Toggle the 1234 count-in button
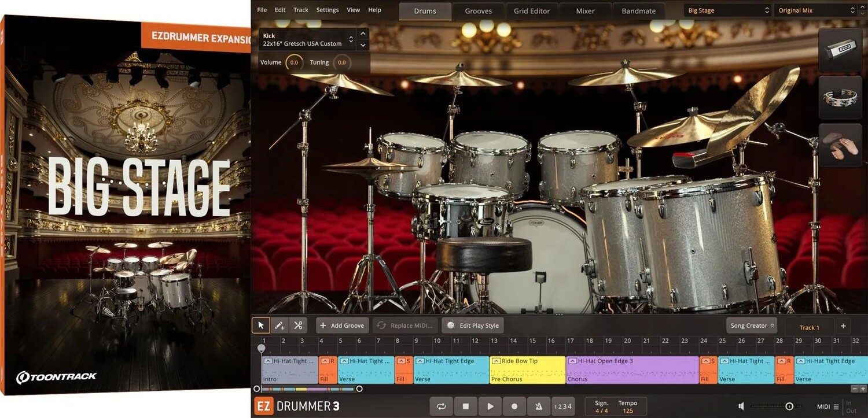The height and width of the screenshot is (418, 868). pyautogui.click(x=563, y=406)
